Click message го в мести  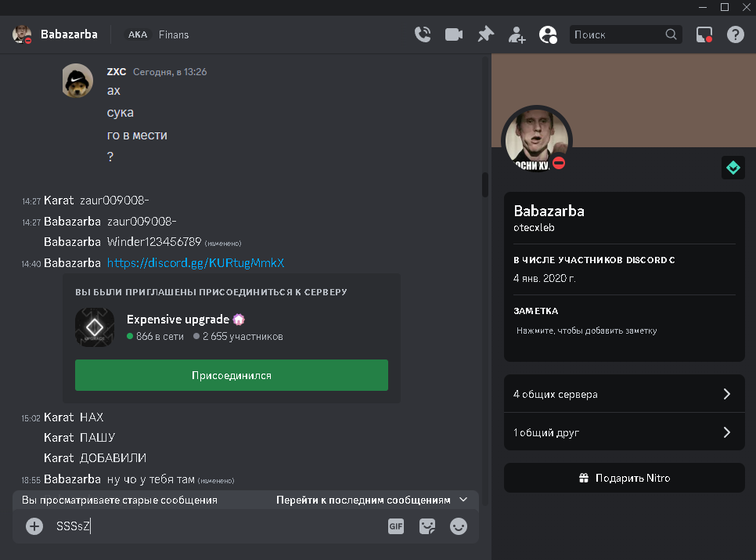point(137,135)
